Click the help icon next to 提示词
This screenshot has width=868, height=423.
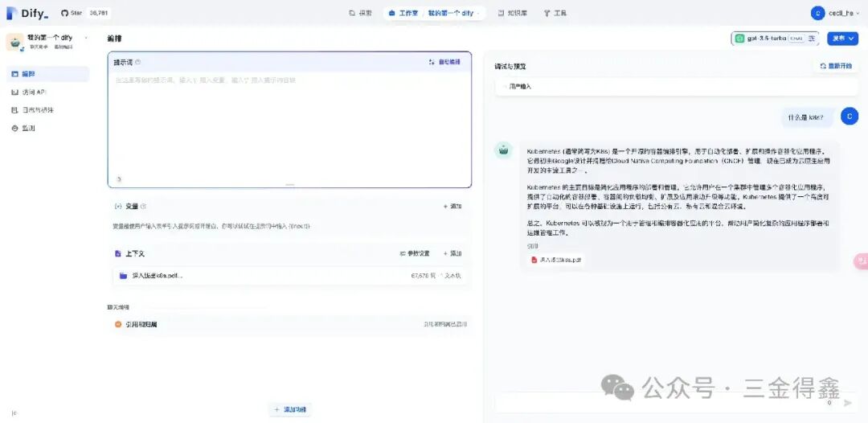pyautogui.click(x=138, y=62)
